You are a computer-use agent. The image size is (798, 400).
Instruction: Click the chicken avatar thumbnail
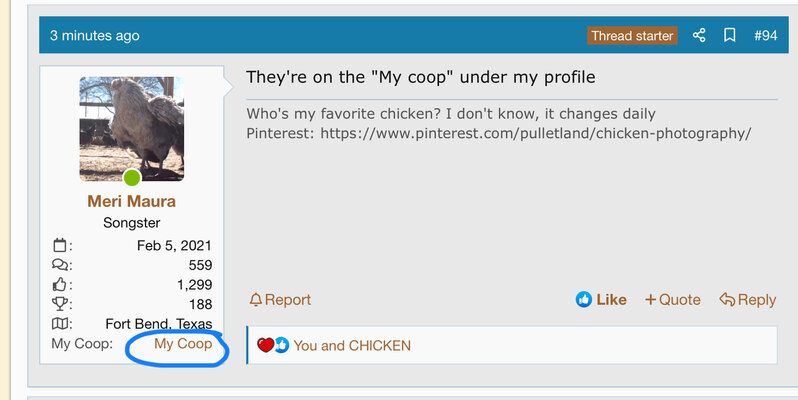(x=131, y=129)
